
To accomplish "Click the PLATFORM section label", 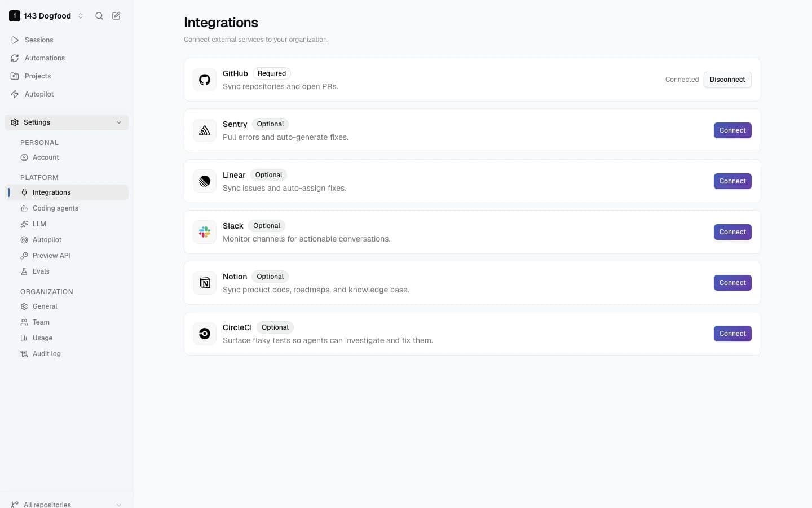I will (39, 178).
